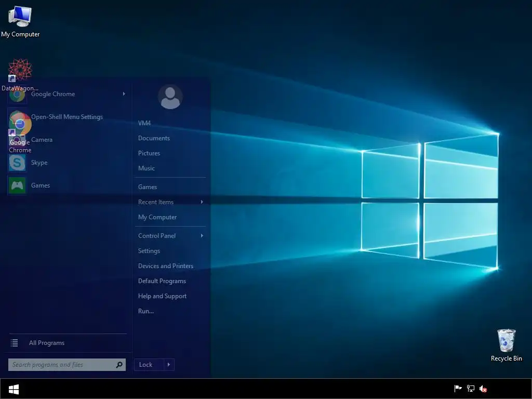Image resolution: width=532 pixels, height=399 pixels.
Task: Click the user account avatar picture
Action: pyautogui.click(x=170, y=97)
